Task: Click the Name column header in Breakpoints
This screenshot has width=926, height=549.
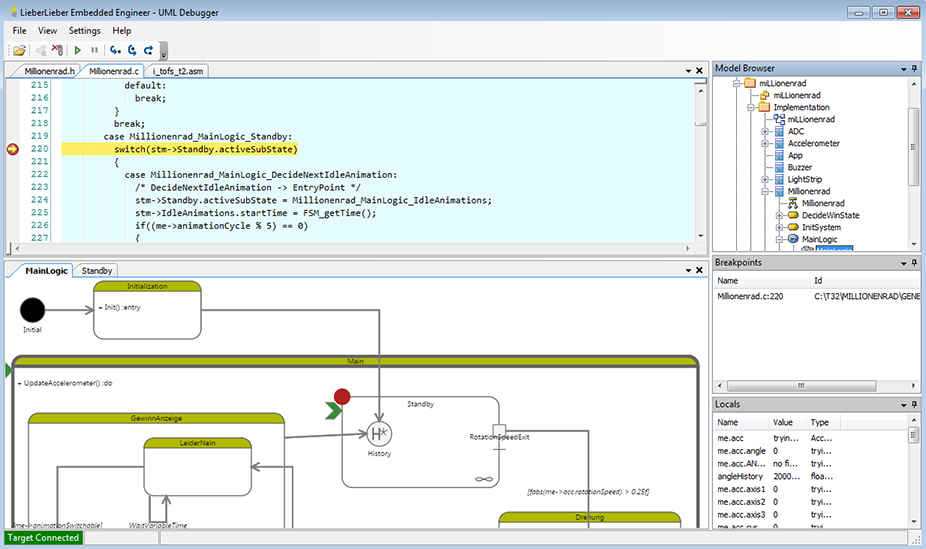Action: pos(762,281)
